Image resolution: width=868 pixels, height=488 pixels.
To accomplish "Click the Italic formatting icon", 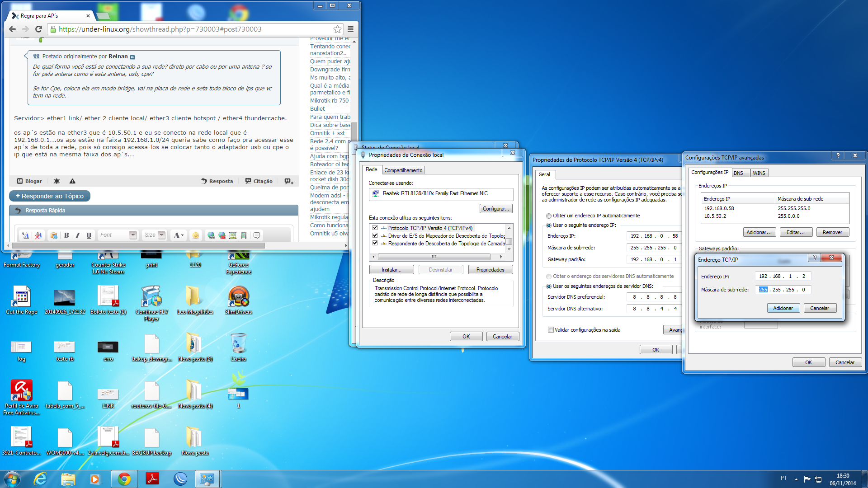I will tap(77, 235).
